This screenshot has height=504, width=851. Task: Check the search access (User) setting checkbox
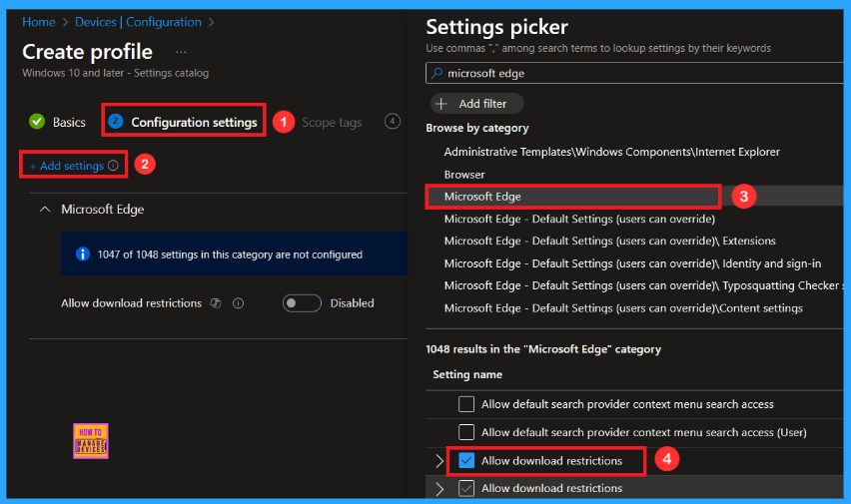[466, 432]
